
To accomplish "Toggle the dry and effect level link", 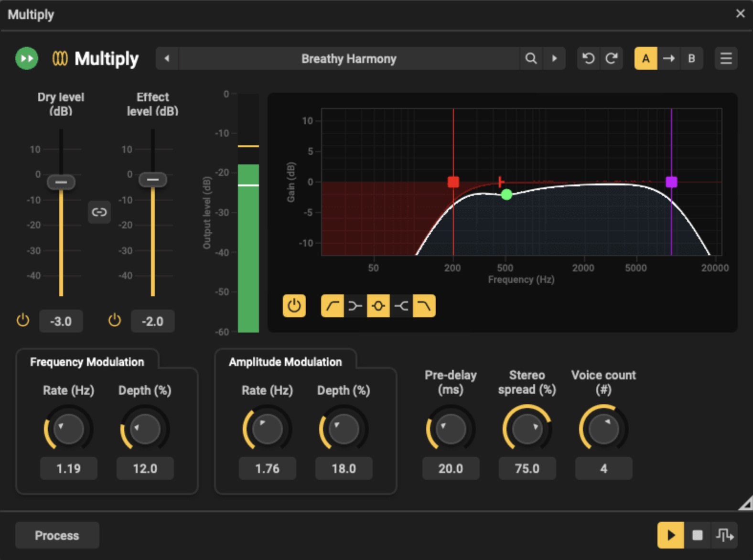I will click(x=99, y=212).
